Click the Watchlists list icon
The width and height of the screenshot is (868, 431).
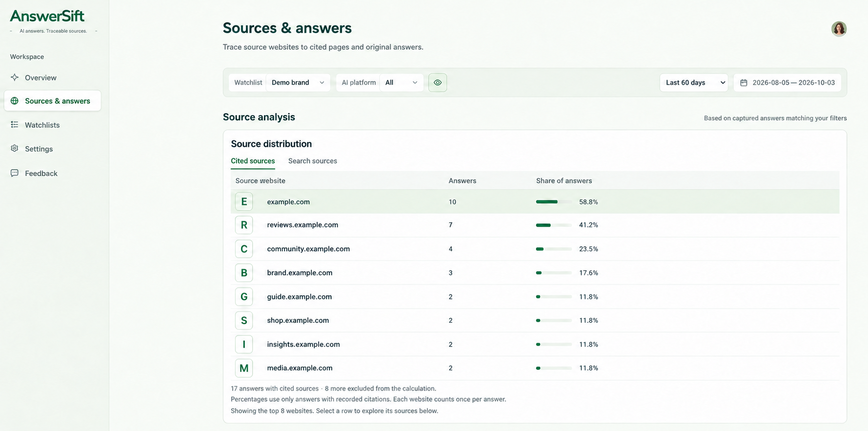tap(15, 125)
